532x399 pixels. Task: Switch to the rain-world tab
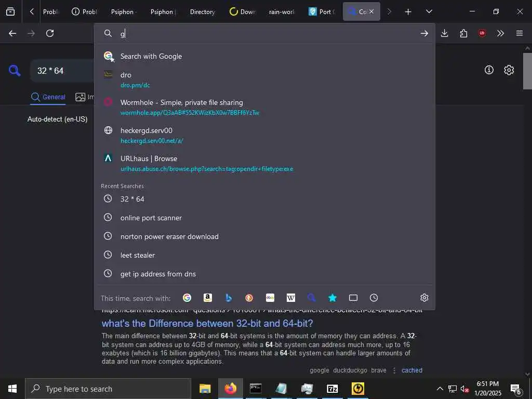point(282,11)
